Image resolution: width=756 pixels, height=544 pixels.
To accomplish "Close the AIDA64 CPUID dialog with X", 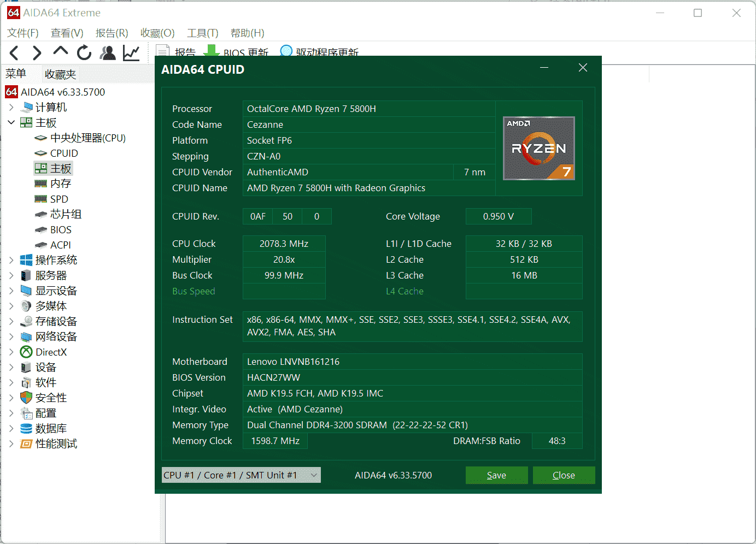I will coord(583,67).
